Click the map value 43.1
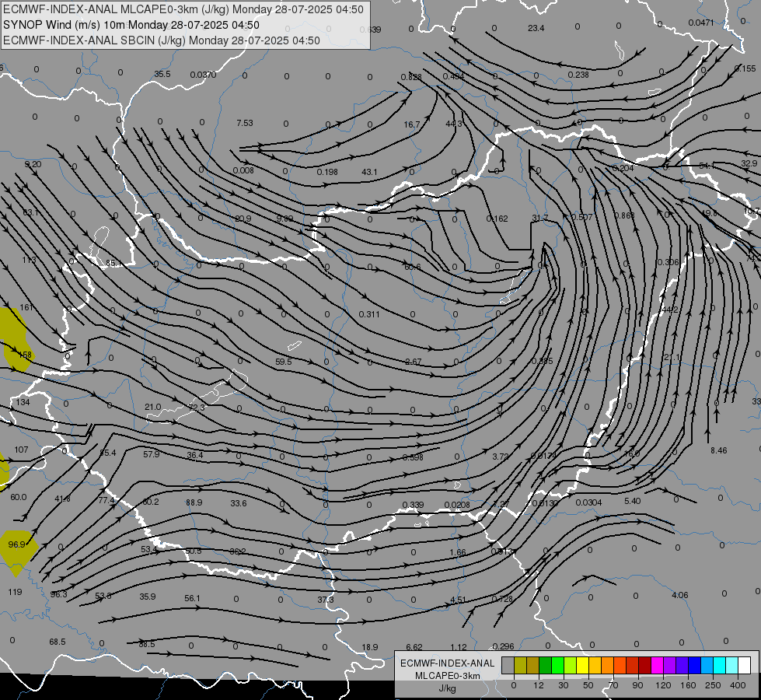 point(370,172)
